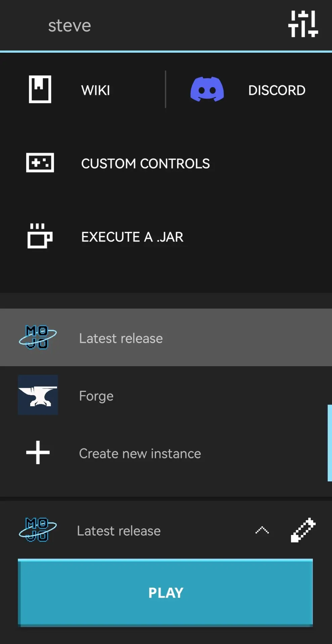Click the Discord logo icon
332x644 pixels.
pos(207,89)
